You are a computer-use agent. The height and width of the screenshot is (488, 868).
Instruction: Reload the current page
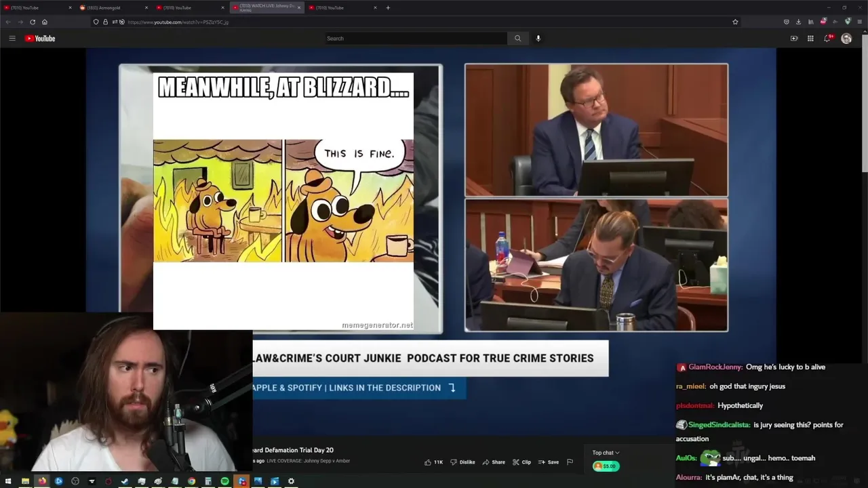coord(33,22)
